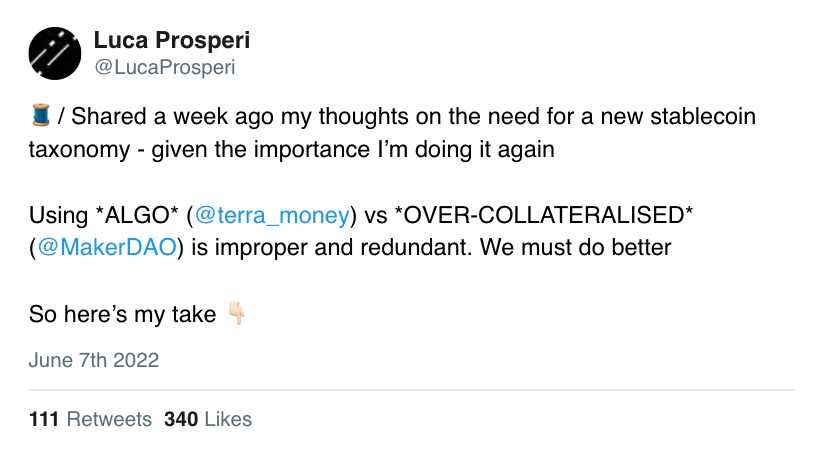This screenshot has height=449, width=815.
Task: Click the Likes label
Action: 228,419
